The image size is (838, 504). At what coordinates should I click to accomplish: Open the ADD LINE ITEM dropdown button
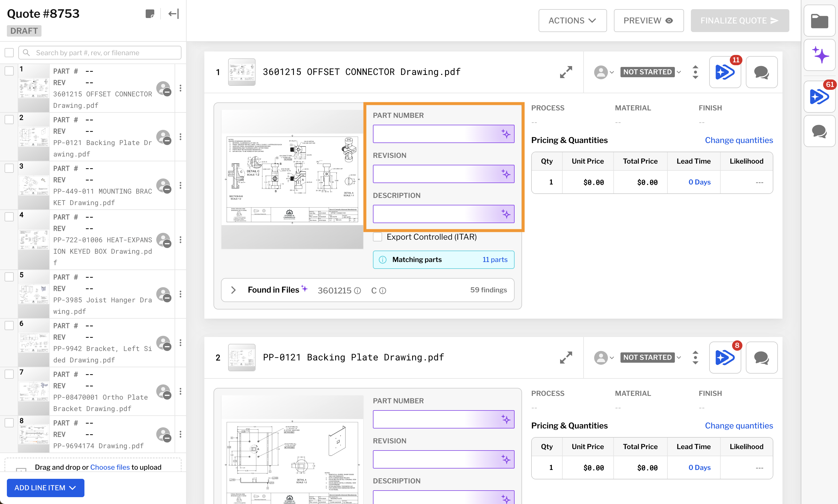[x=46, y=488]
